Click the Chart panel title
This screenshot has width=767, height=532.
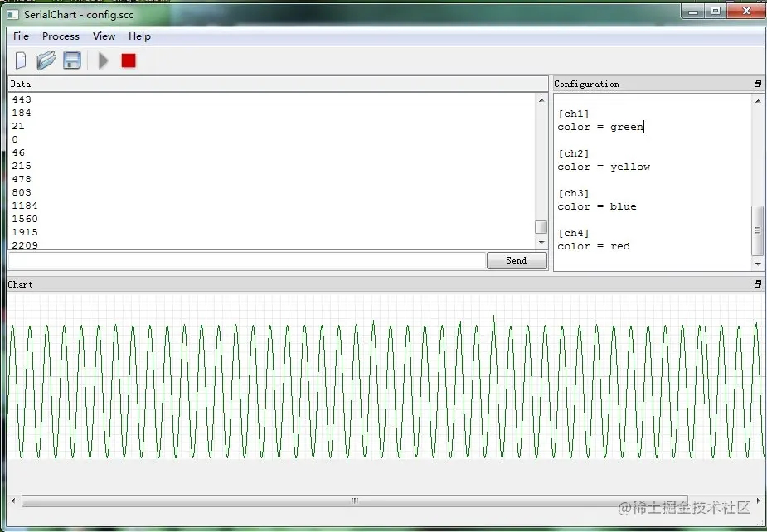[20, 284]
